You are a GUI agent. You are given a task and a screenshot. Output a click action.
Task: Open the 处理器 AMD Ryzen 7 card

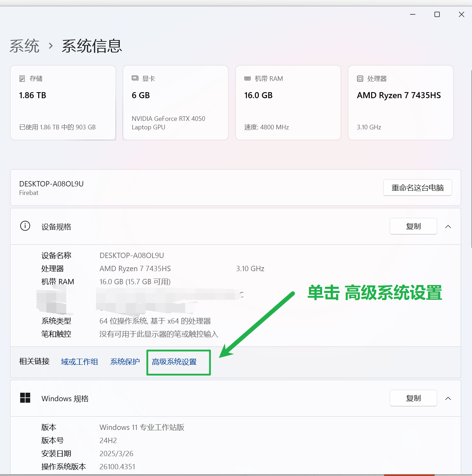click(401, 102)
